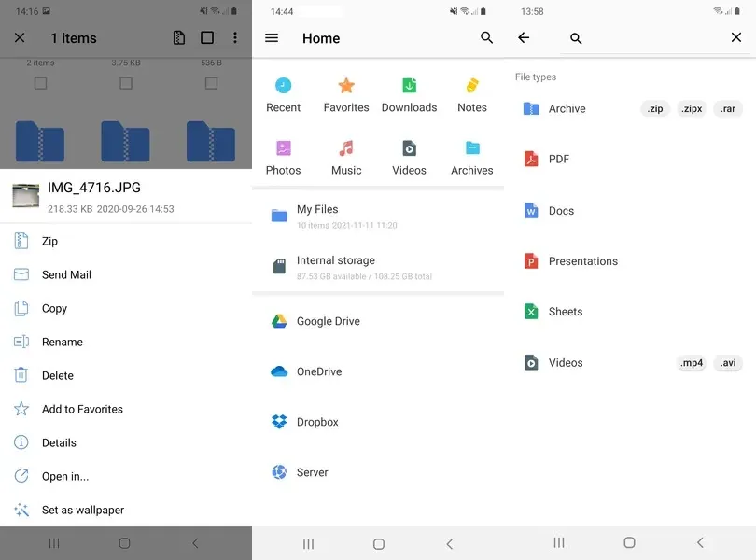The width and height of the screenshot is (756, 560).
Task: Go back with the arrow on search screen
Action: coord(524,37)
